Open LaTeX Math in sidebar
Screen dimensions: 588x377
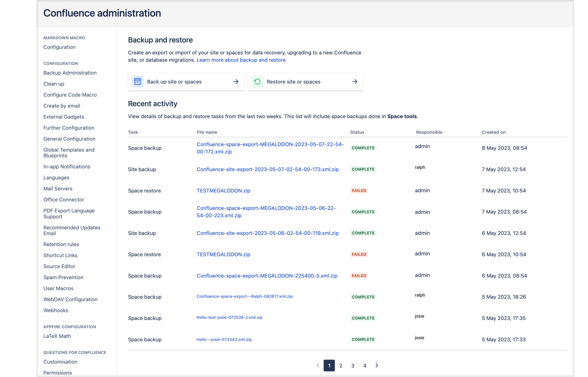[x=57, y=336]
